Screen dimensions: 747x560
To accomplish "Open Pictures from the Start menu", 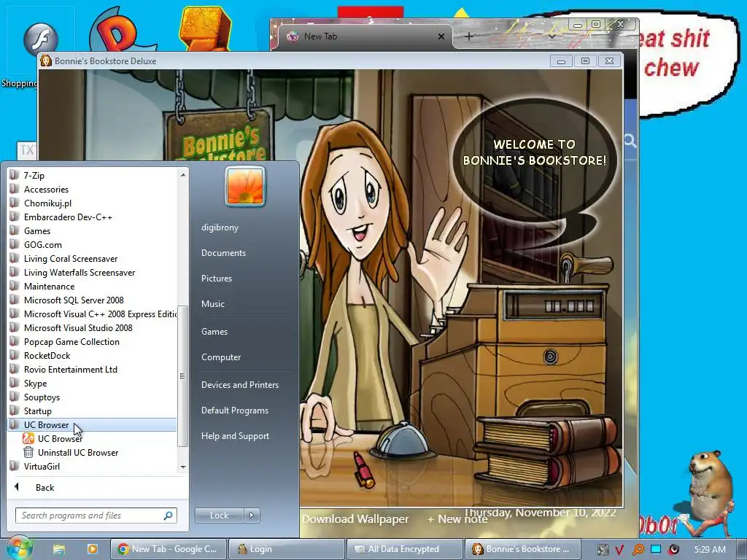I will coord(216,278).
